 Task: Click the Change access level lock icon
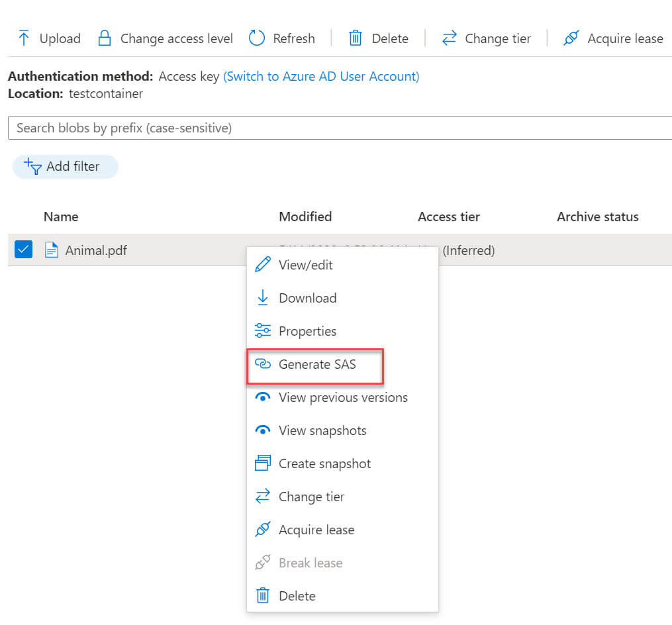tap(105, 38)
